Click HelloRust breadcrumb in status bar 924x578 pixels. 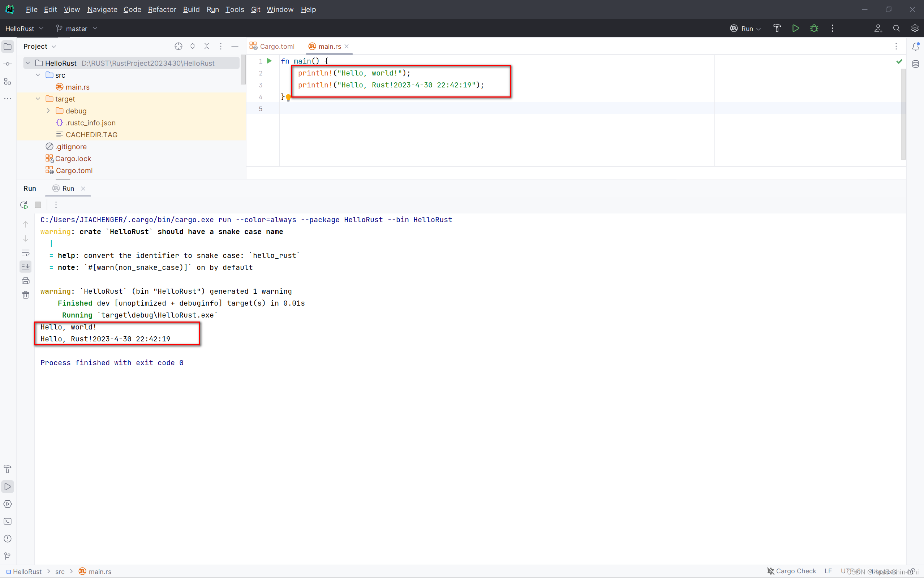coord(24,571)
